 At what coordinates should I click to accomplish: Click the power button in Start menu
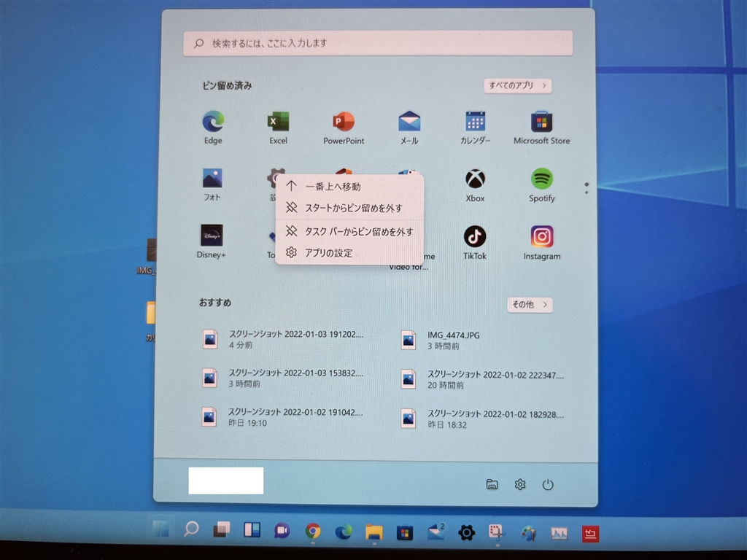click(548, 485)
